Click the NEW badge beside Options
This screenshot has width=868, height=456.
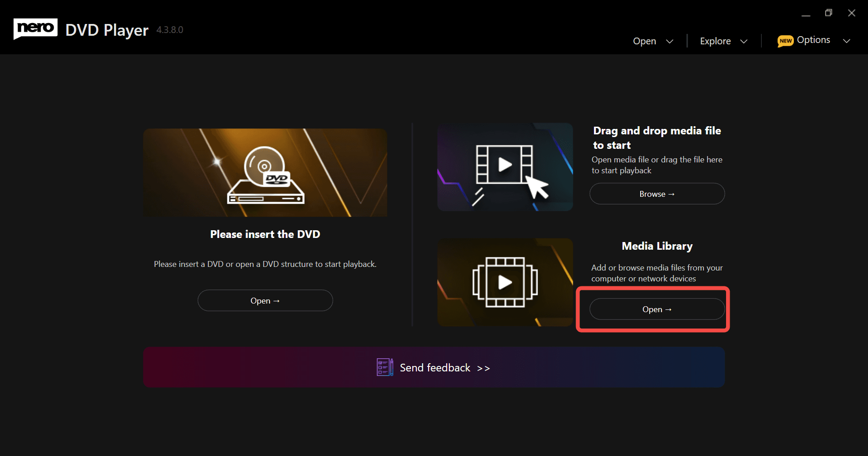pos(786,41)
